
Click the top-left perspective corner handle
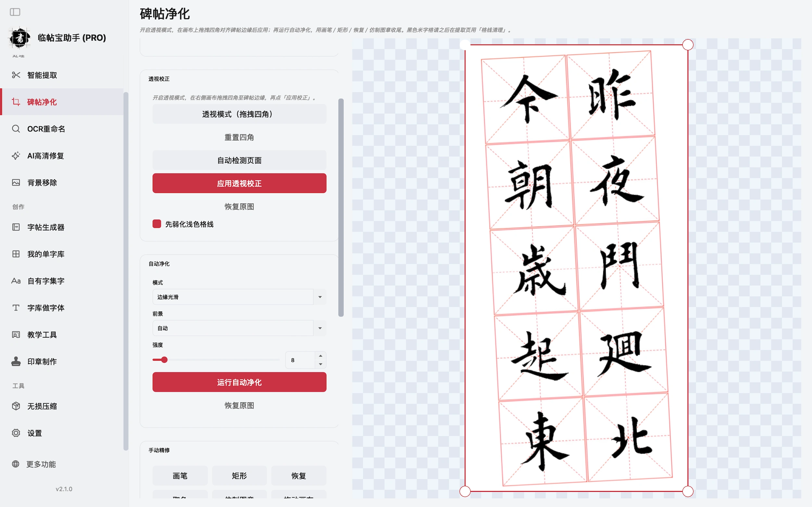[x=465, y=45]
